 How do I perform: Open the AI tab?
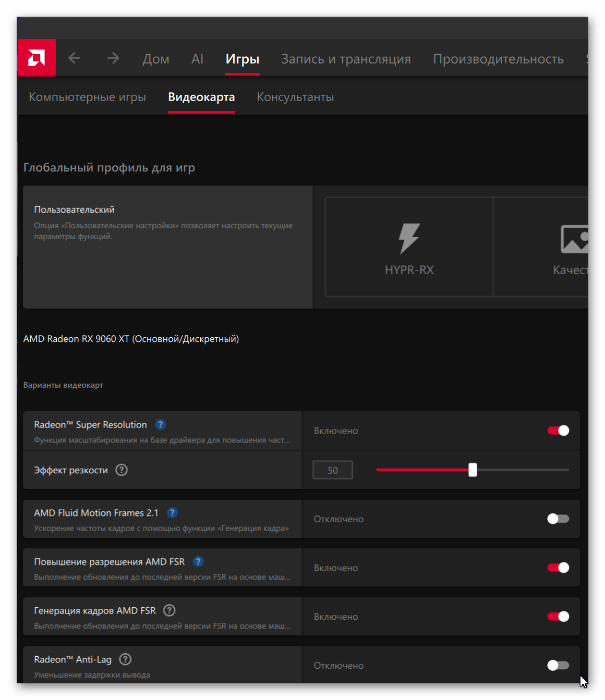197,59
